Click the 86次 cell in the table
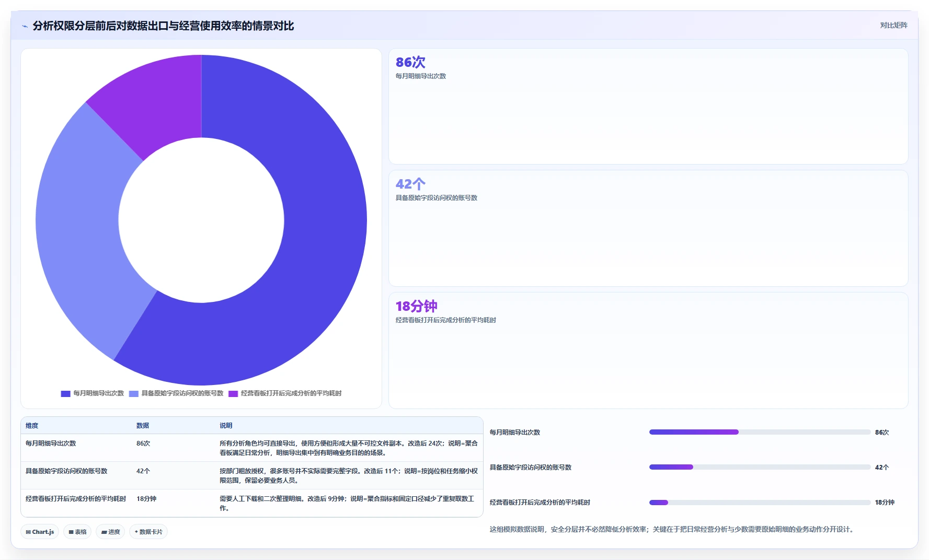Screen dimensions: 929x560 click(x=143, y=444)
